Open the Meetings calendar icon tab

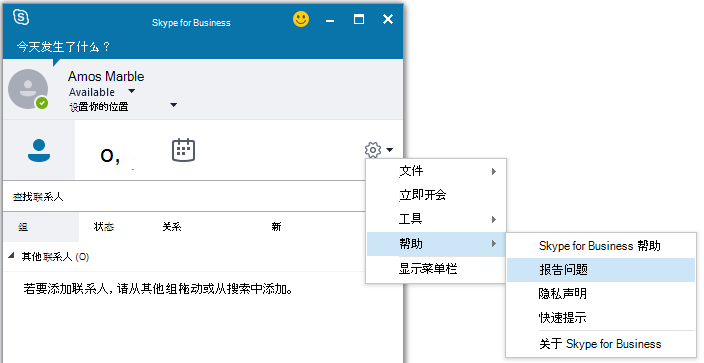tap(183, 150)
